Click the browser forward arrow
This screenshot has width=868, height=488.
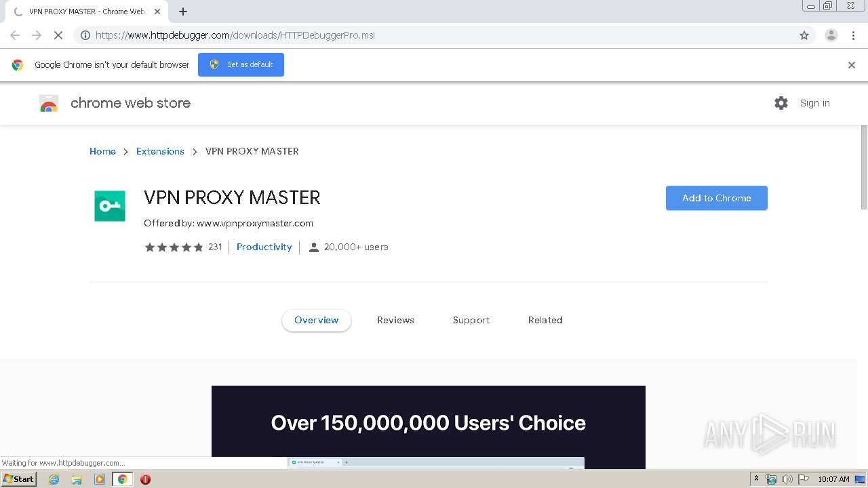[x=37, y=35]
